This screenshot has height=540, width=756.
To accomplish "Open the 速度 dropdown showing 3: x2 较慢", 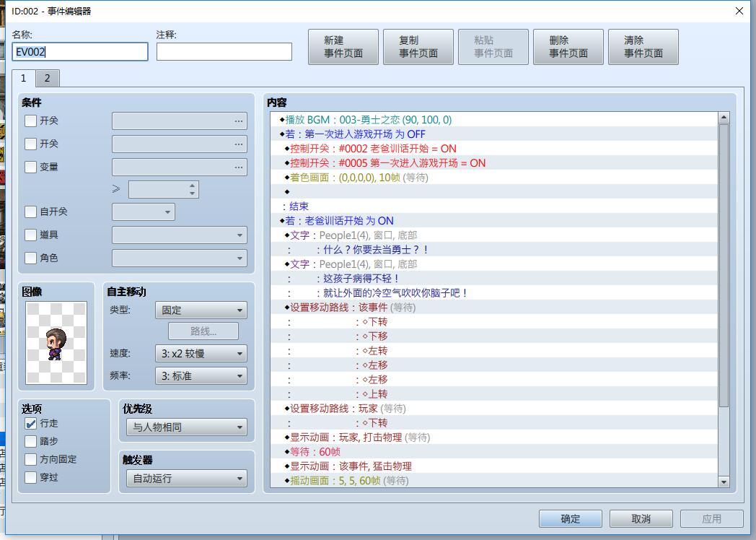I will pos(201,353).
